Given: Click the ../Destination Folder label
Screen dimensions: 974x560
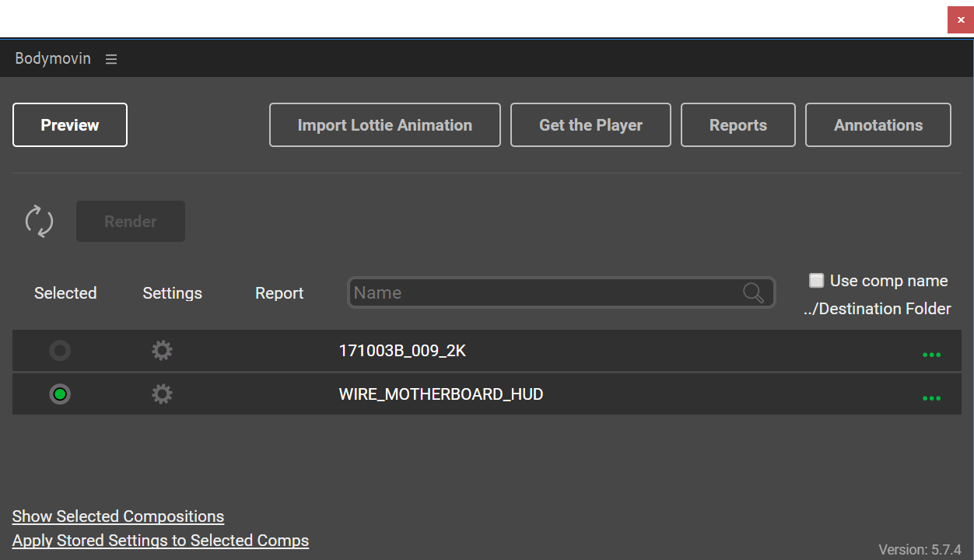Looking at the screenshot, I should coord(878,309).
